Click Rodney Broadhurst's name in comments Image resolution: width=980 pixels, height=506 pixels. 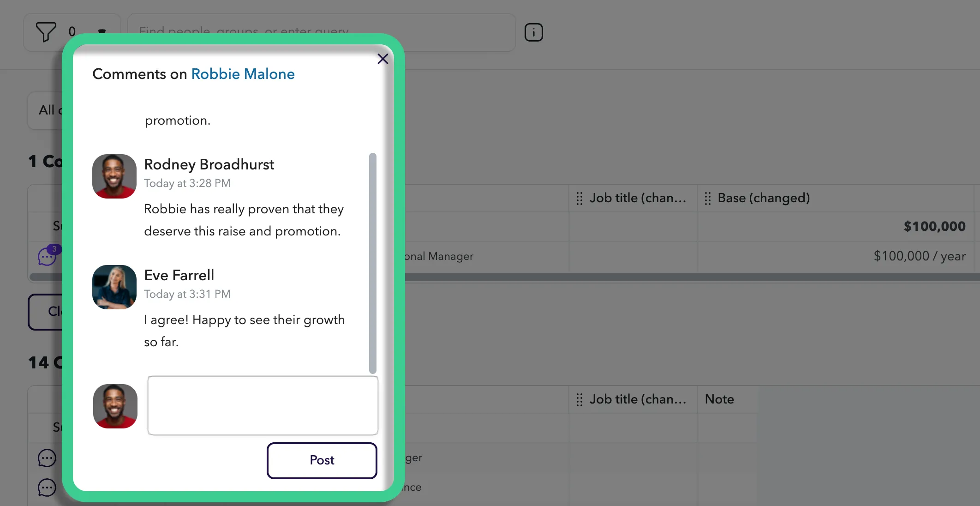point(209,164)
